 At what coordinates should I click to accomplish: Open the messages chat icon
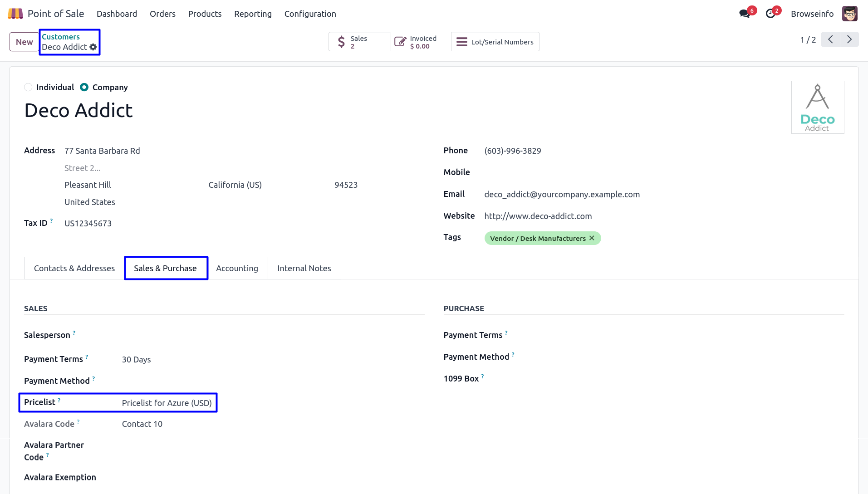point(744,14)
